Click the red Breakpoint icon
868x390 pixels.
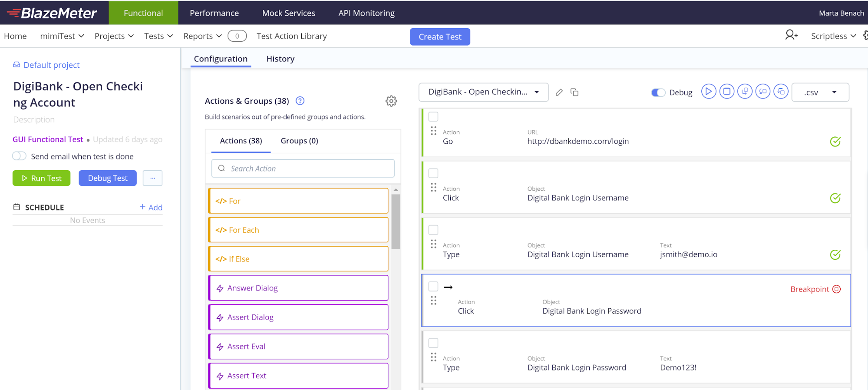(837, 289)
